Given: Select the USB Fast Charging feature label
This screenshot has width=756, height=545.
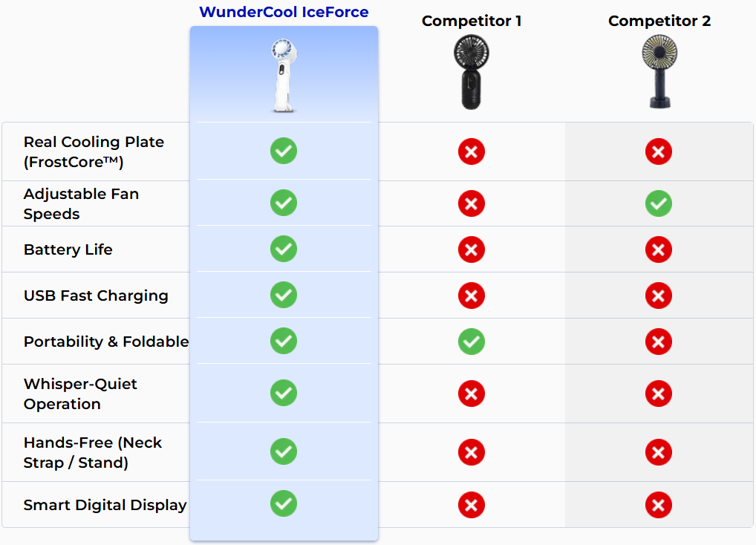Looking at the screenshot, I should click(x=96, y=296).
